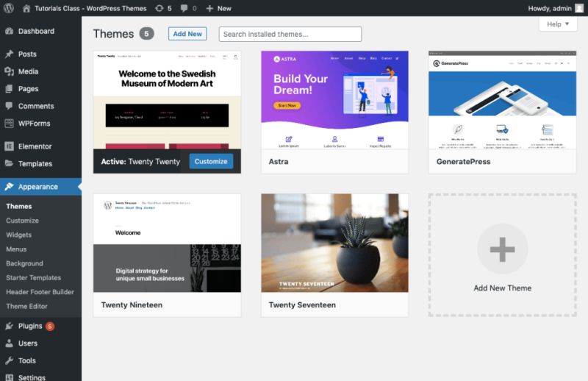Click the Posts pushpin icon
588x381 pixels.
click(10, 54)
